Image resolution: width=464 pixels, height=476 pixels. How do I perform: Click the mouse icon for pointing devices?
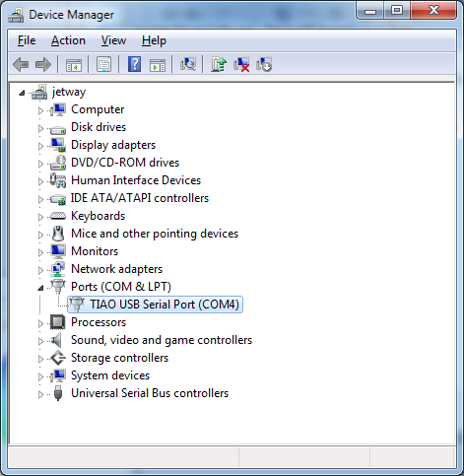[58, 234]
